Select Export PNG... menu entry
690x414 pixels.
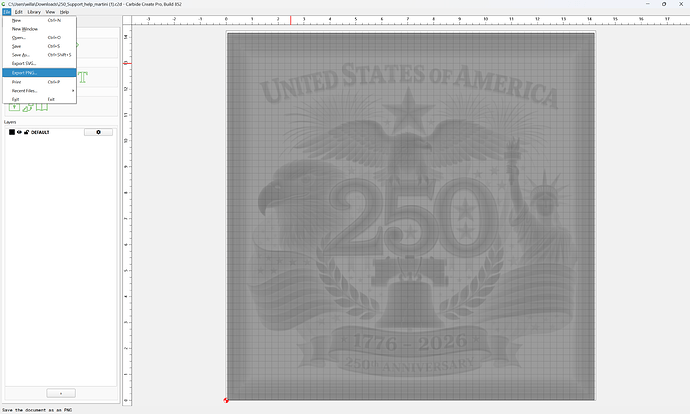pyautogui.click(x=39, y=73)
